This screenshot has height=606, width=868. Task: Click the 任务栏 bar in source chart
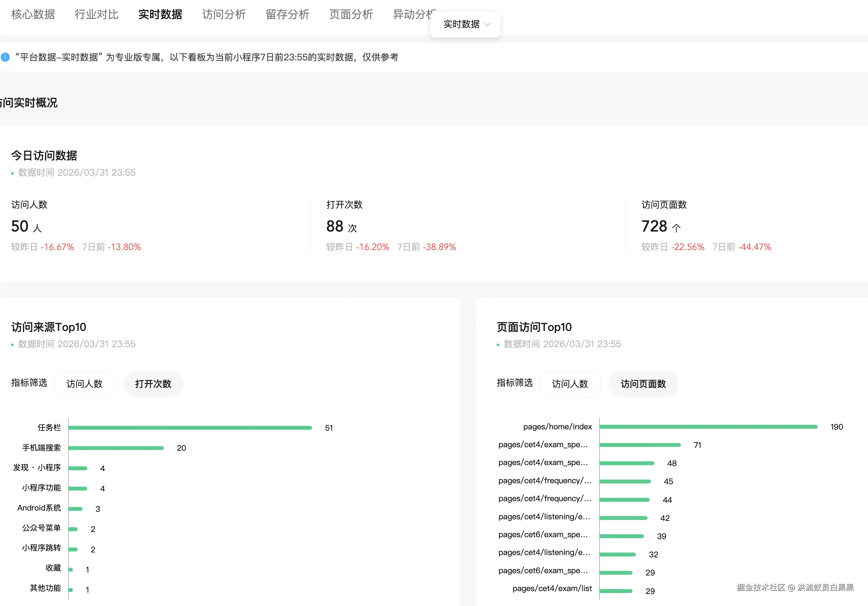tap(190, 428)
